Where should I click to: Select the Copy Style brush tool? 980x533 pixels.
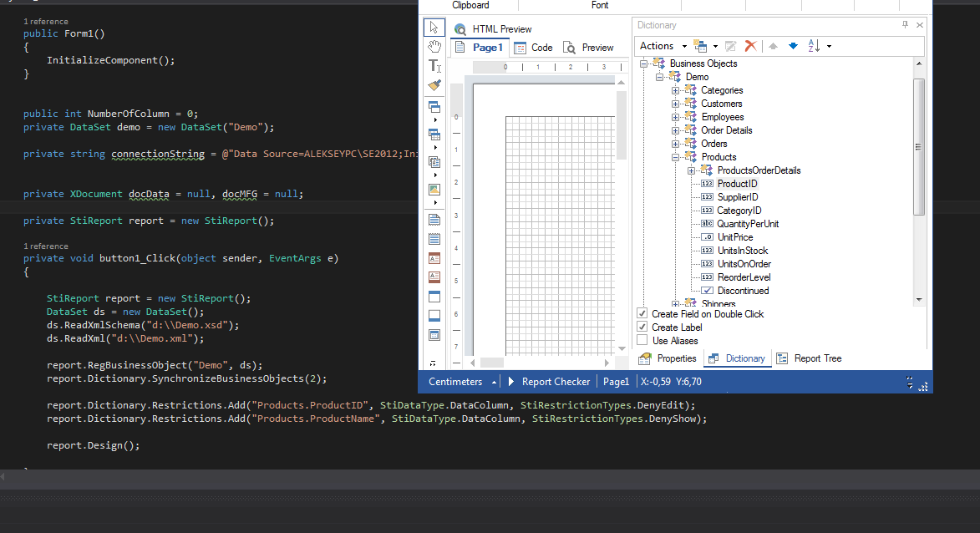tap(434, 85)
